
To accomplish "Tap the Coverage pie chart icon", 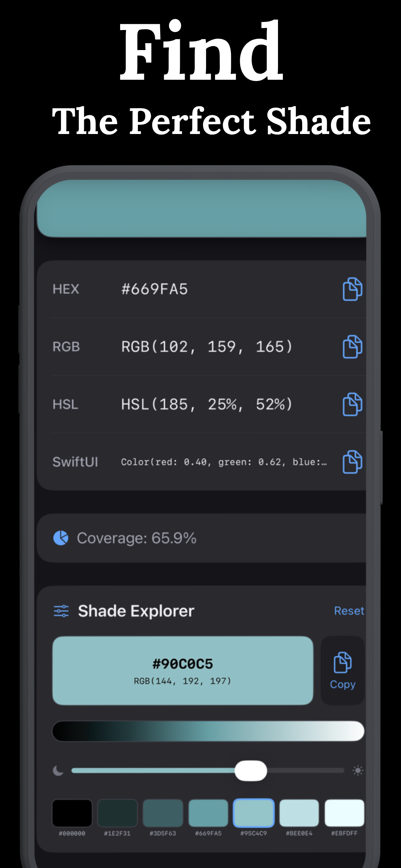I will click(x=61, y=538).
